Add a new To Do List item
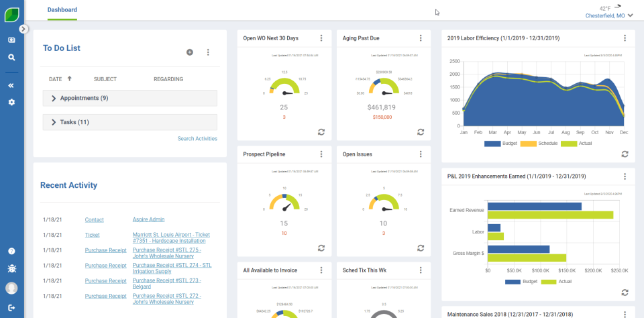Viewport: 644px width, 318px height. [190, 52]
